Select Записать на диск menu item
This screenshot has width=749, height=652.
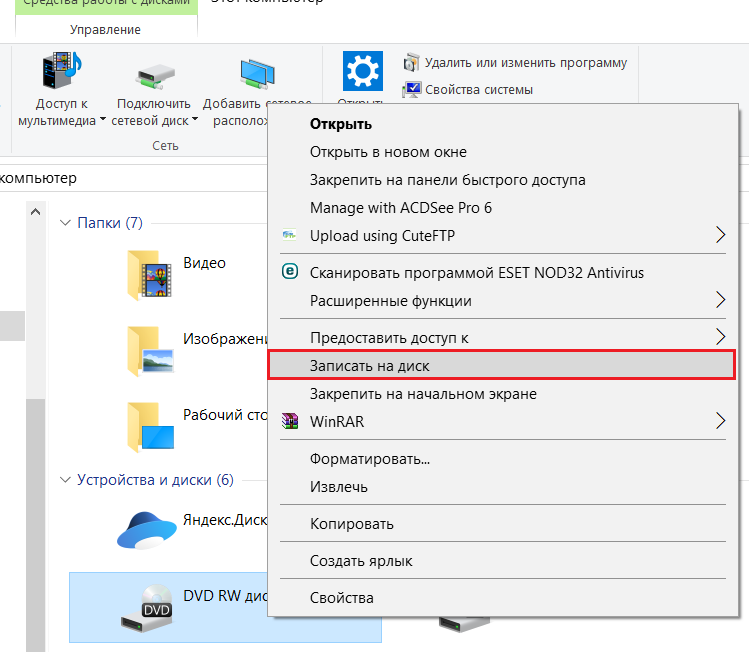click(502, 365)
